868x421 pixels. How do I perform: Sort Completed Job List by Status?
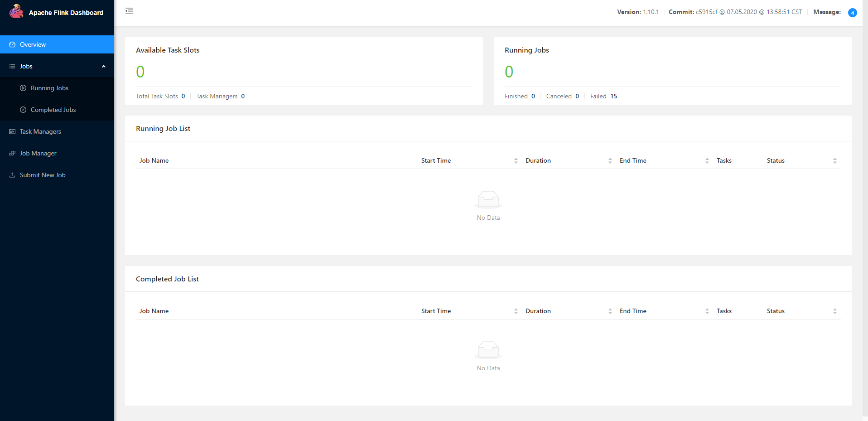(x=834, y=311)
